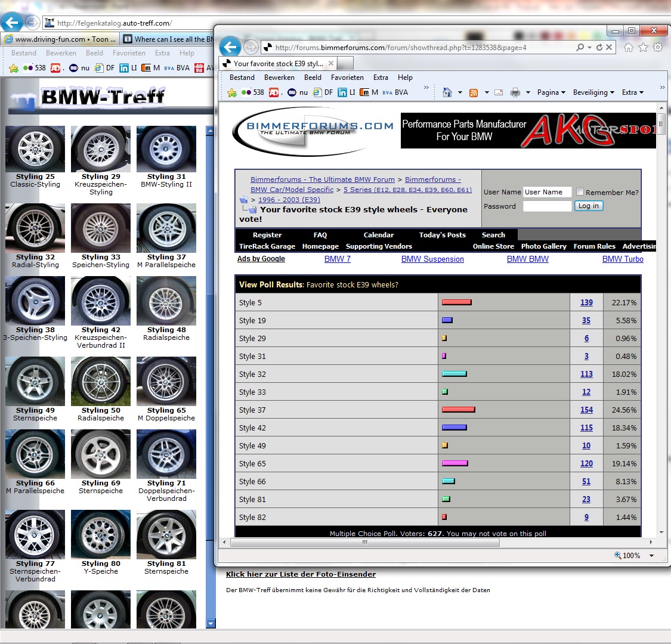Close the 'Your favorite stock E39' tab
The image size is (671, 644).
pos(331,63)
